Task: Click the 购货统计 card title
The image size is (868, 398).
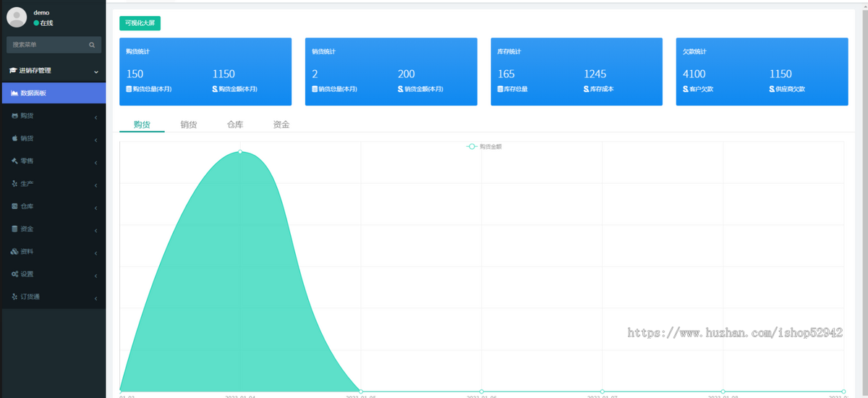Action: (137, 52)
